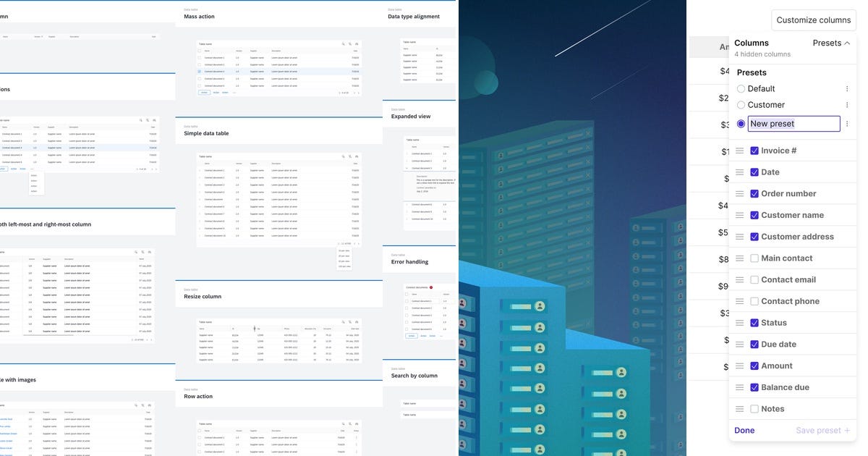The height and width of the screenshot is (456, 868).
Task: Click the Customer address drag handle
Action: [739, 237]
